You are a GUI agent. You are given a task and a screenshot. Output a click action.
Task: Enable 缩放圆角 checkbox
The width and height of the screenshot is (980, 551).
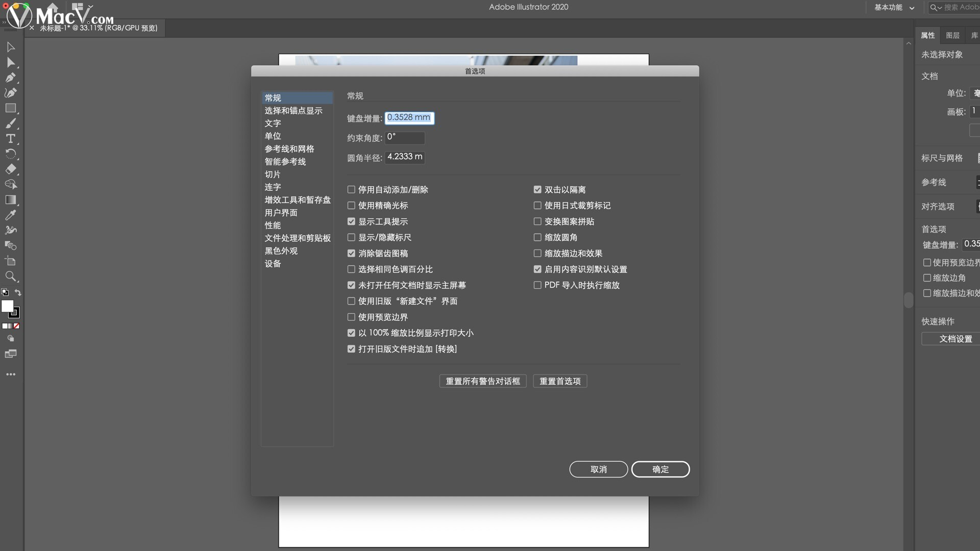(537, 237)
